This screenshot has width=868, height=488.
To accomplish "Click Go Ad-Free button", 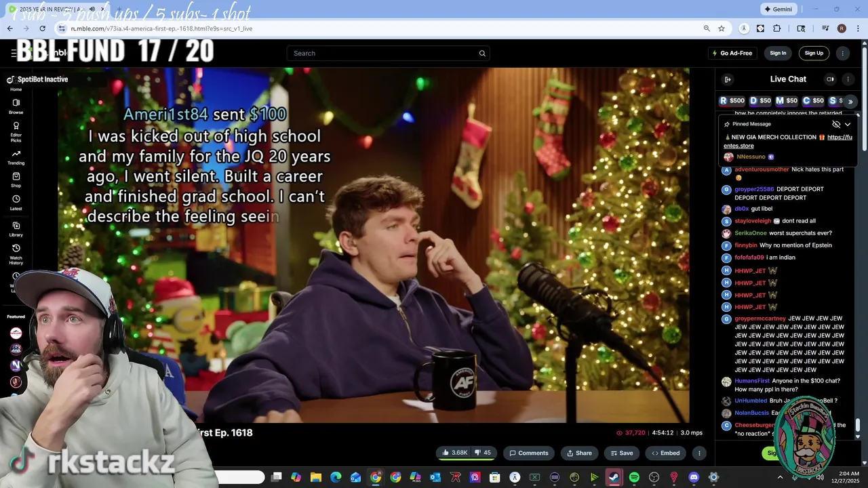I will pos(732,54).
